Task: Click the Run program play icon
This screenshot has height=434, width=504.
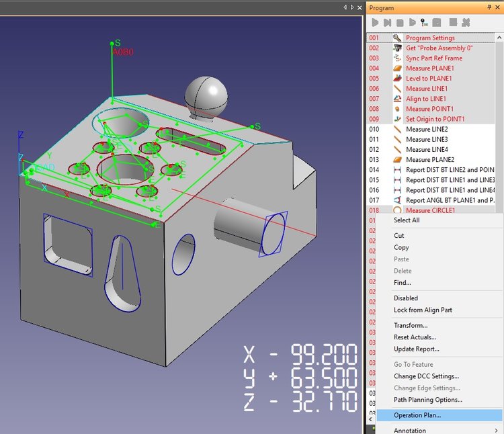Action: pyautogui.click(x=375, y=23)
